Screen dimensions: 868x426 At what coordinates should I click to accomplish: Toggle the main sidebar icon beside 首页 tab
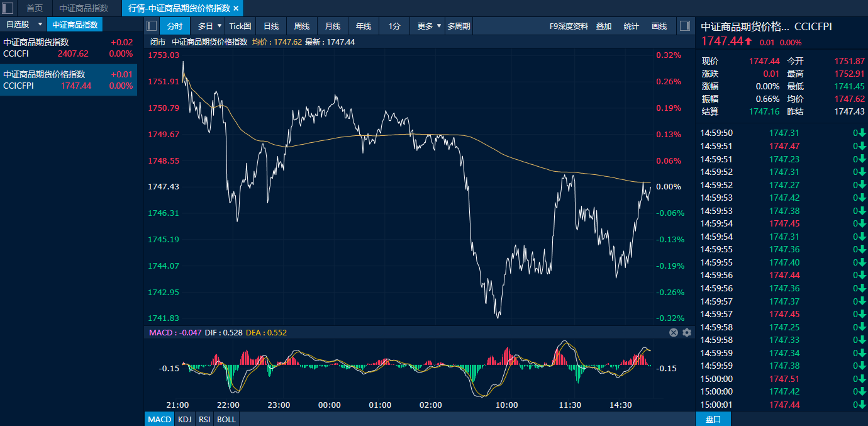(8, 8)
